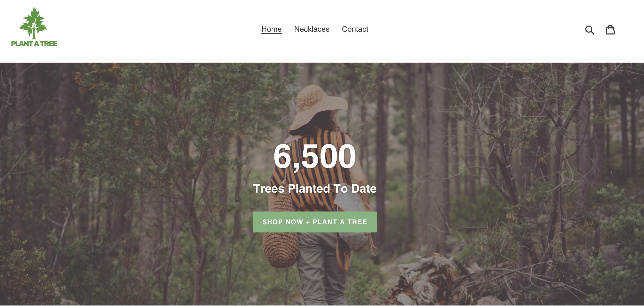Viewport: 644px width, 306px height.
Task: Click the leafy bush at photo's left
Action: tap(26, 268)
